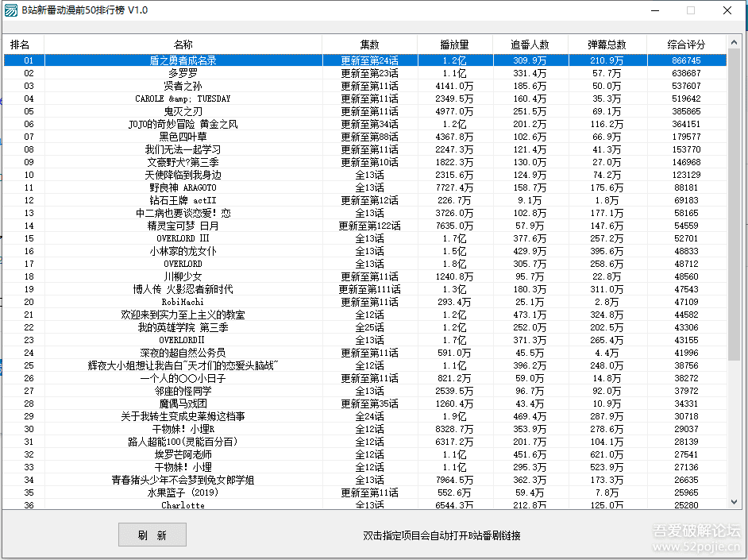Select the 多罗罗 row

[183, 72]
